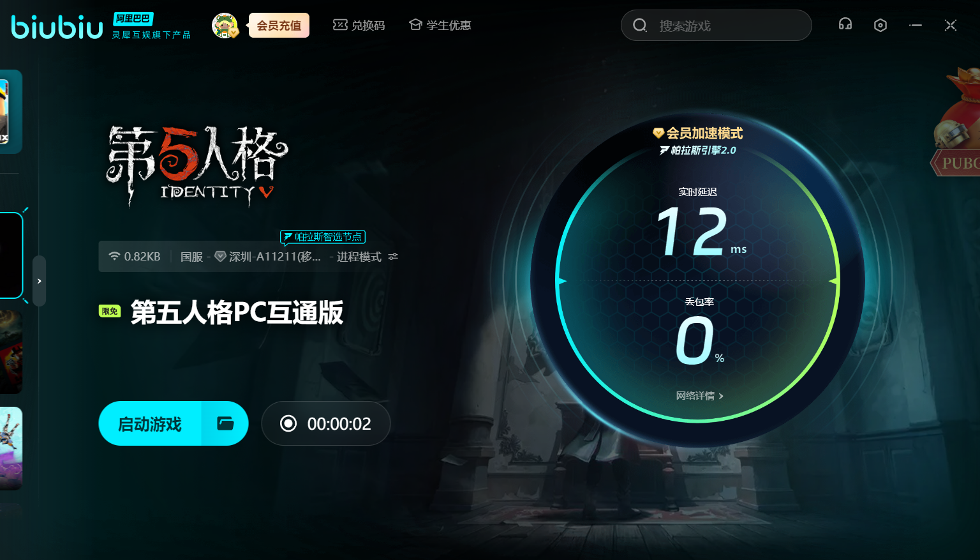Select the top game thumbnail in sidebar
The height and width of the screenshot is (560, 980).
tap(11, 112)
